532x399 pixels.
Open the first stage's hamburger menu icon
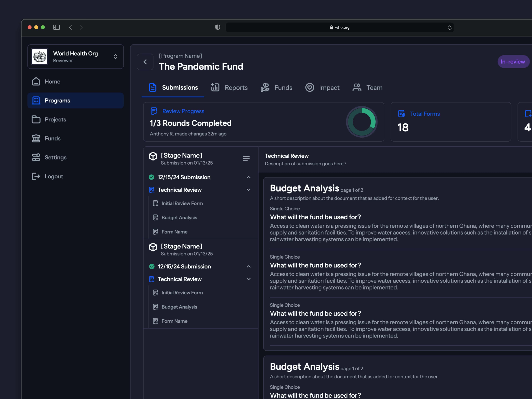(246, 158)
